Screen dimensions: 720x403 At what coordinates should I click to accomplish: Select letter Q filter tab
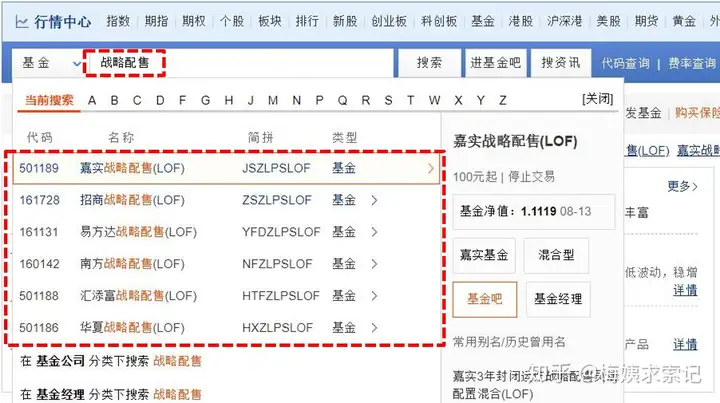343,101
